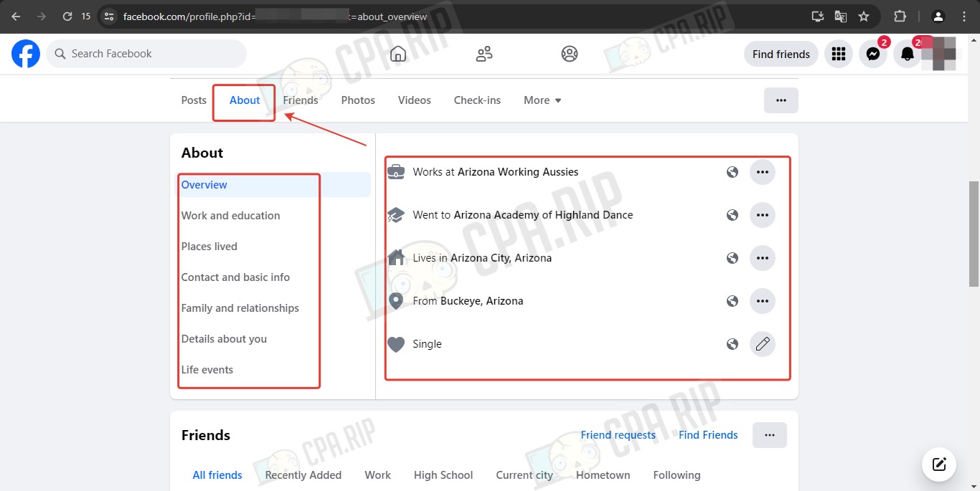Switch to the Posts tab
This screenshot has height=491, width=980.
[194, 100]
